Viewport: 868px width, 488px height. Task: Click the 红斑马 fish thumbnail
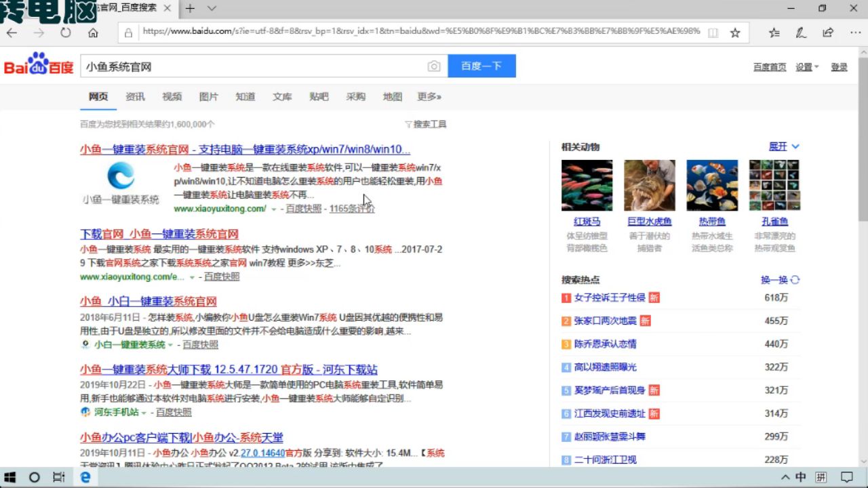(587, 185)
